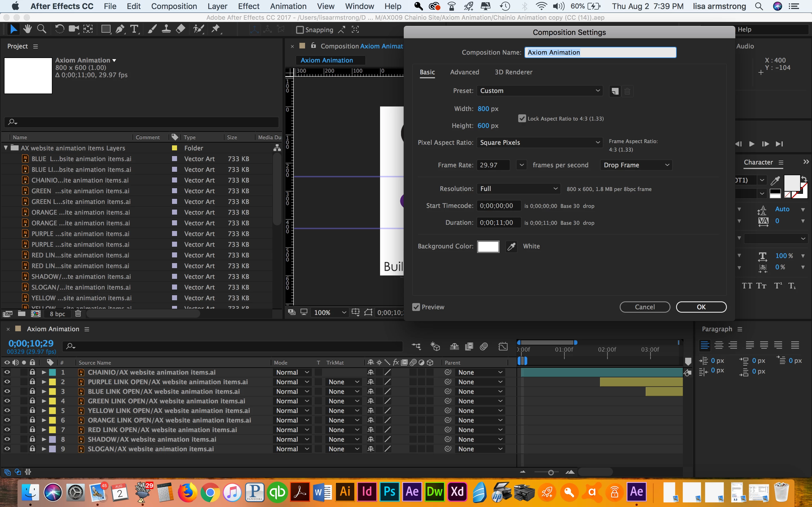Select the Rotation tool
Viewport: 812px width, 507px height.
click(x=59, y=30)
